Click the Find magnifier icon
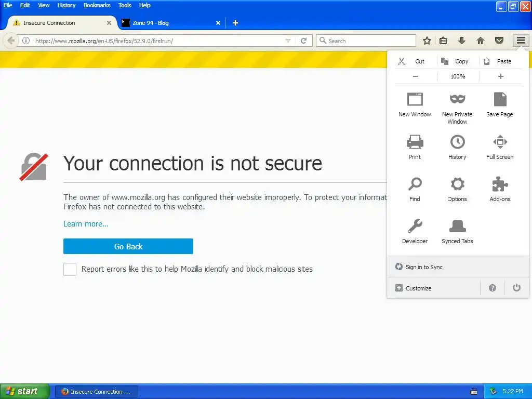 (415, 184)
